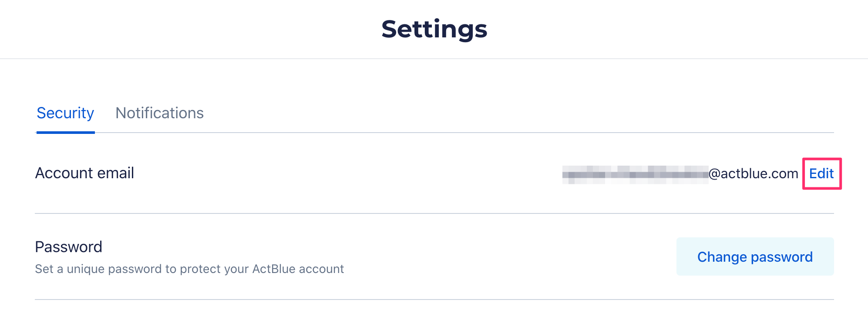Click the word "email" in Account email label
The height and width of the screenshot is (313, 868).
pyautogui.click(x=115, y=173)
